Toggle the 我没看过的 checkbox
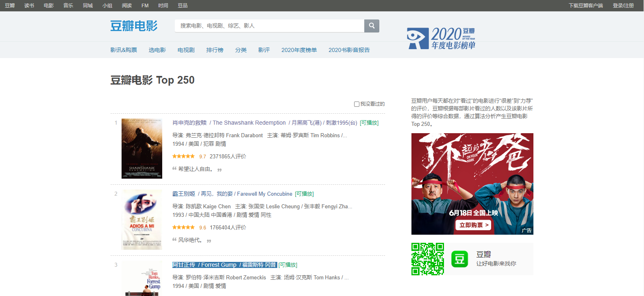This screenshot has width=644, height=296. coord(357,104)
